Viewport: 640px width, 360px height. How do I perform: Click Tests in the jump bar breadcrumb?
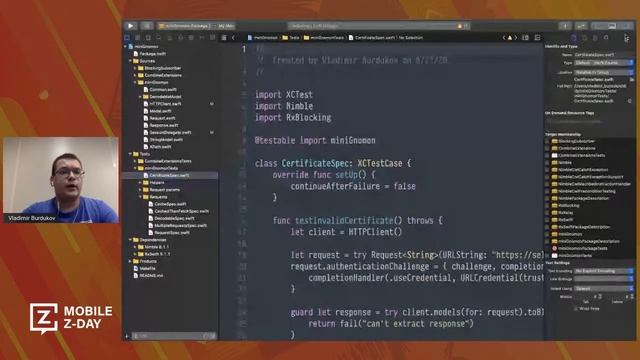291,38
